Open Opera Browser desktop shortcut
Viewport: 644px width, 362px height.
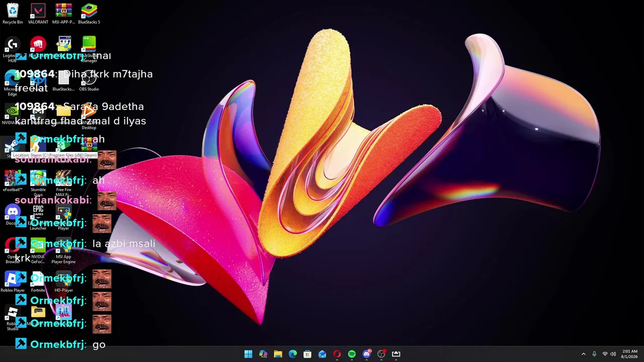coord(13,251)
